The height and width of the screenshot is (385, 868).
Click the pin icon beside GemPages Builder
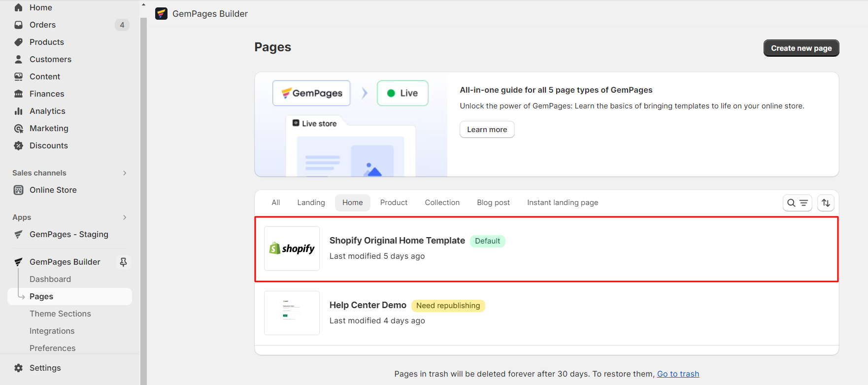coord(123,262)
